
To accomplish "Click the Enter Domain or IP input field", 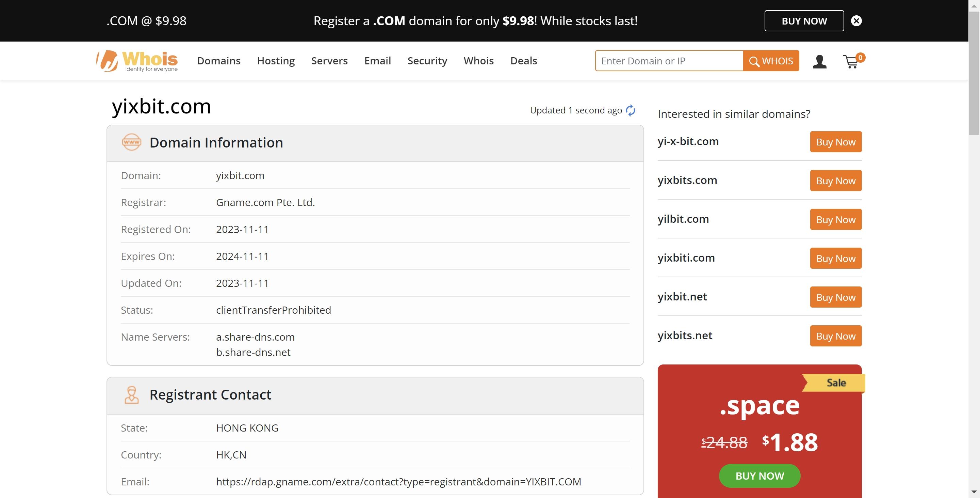I will coord(669,60).
